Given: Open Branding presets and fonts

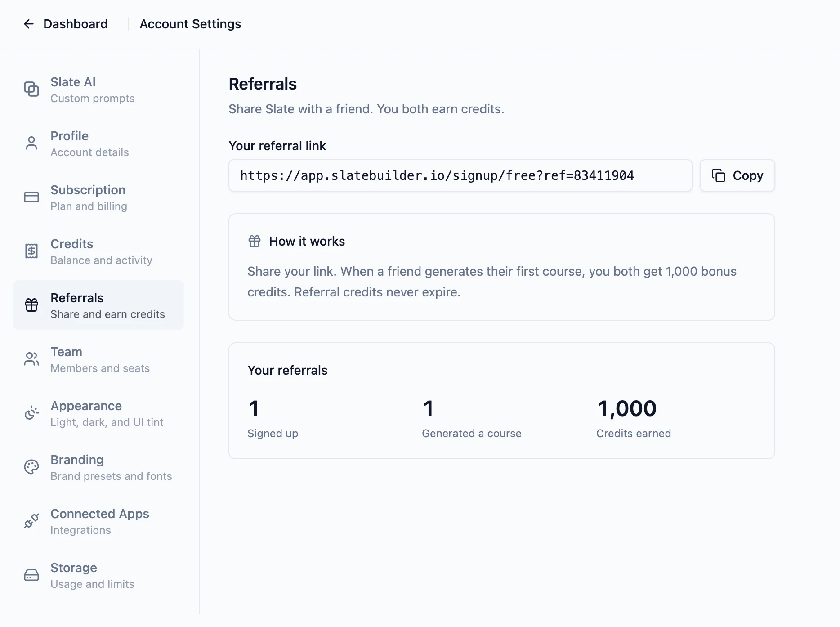Looking at the screenshot, I should (x=98, y=467).
